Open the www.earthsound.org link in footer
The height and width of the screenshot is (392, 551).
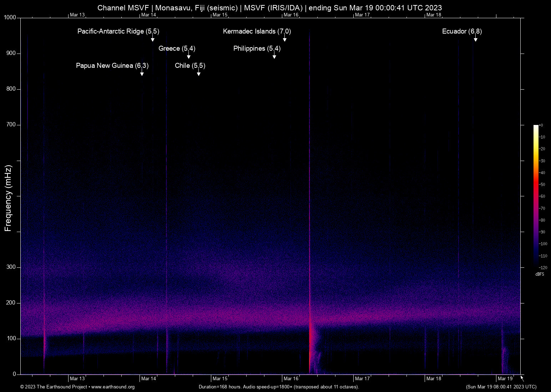(113, 387)
